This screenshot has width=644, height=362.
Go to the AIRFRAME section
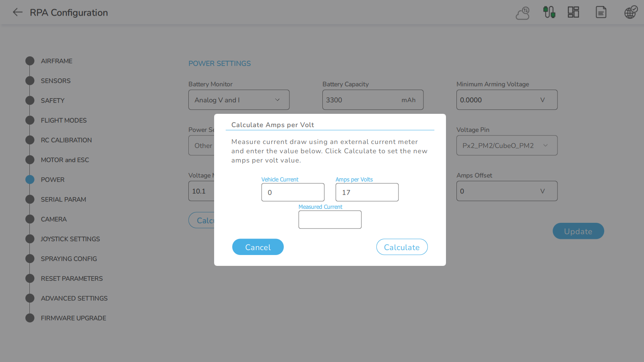56,61
